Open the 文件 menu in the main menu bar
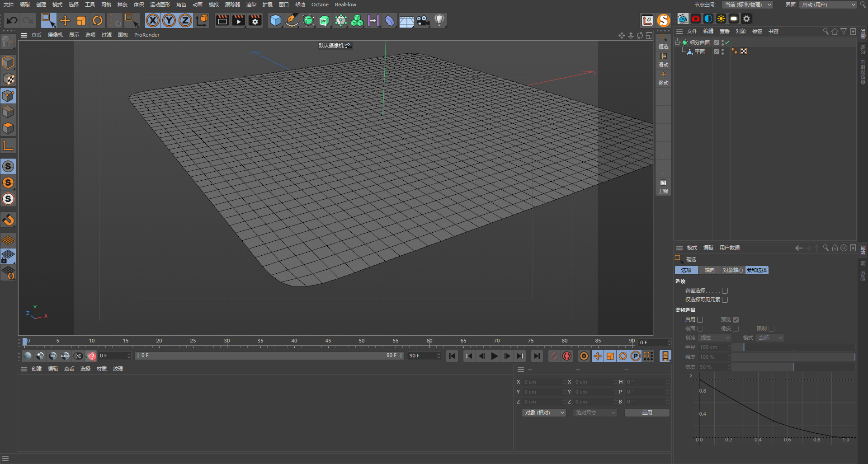868x464 pixels. click(9, 5)
